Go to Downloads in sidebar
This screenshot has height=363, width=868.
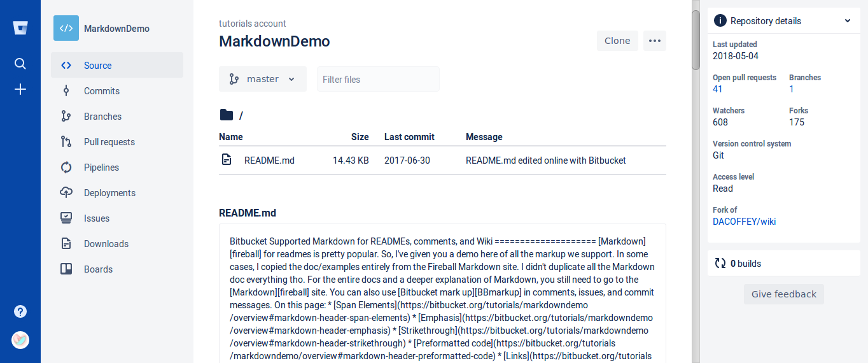point(117,244)
